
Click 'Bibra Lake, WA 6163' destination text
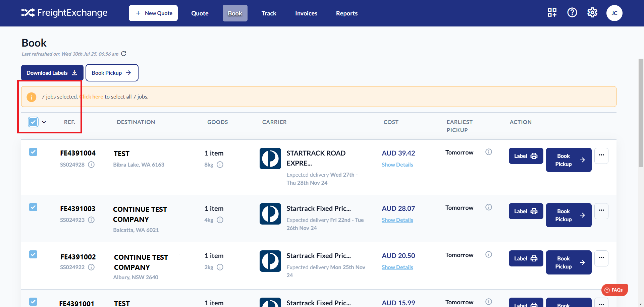pos(139,165)
